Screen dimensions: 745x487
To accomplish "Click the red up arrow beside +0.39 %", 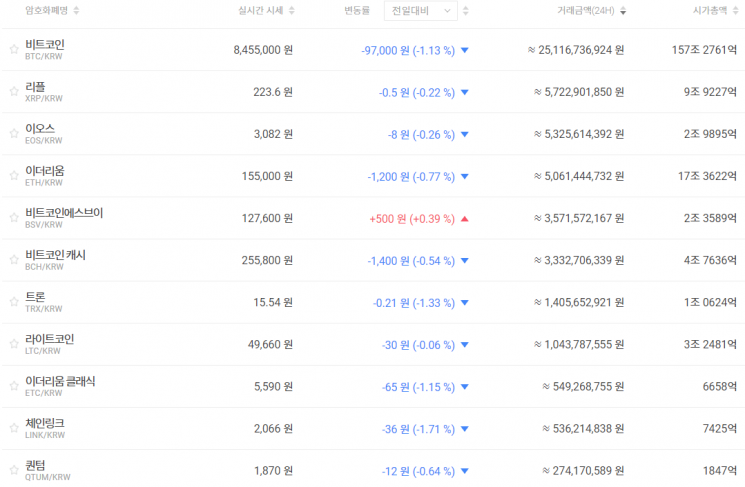I will click(x=465, y=219).
